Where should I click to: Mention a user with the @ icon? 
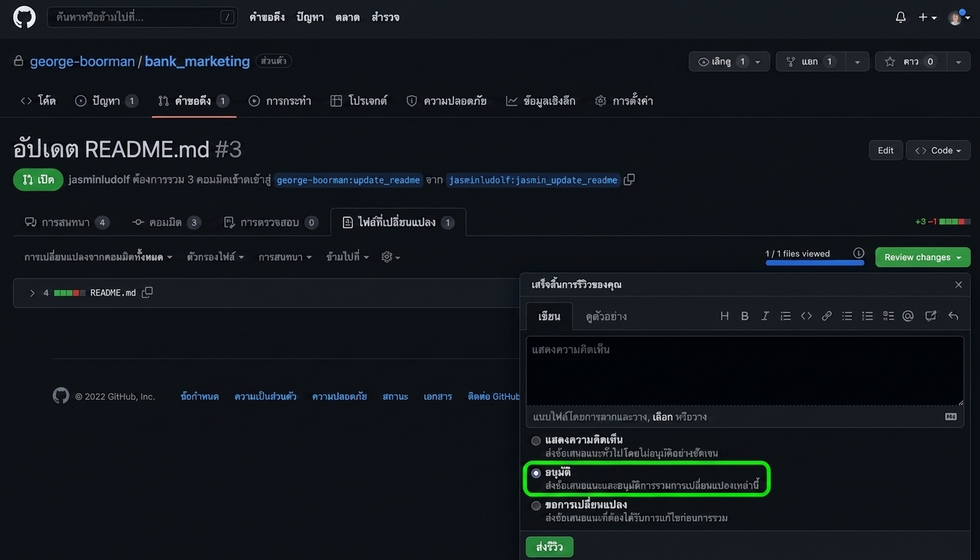click(909, 316)
